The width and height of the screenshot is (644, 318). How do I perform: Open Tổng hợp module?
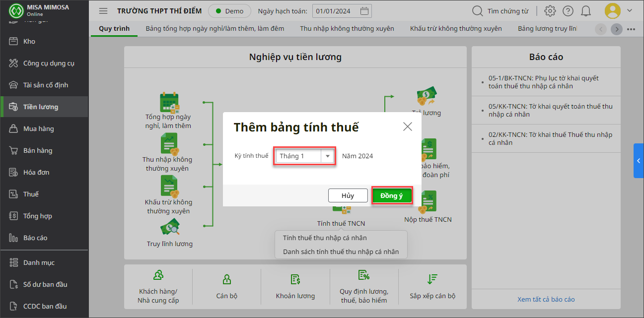(44, 216)
